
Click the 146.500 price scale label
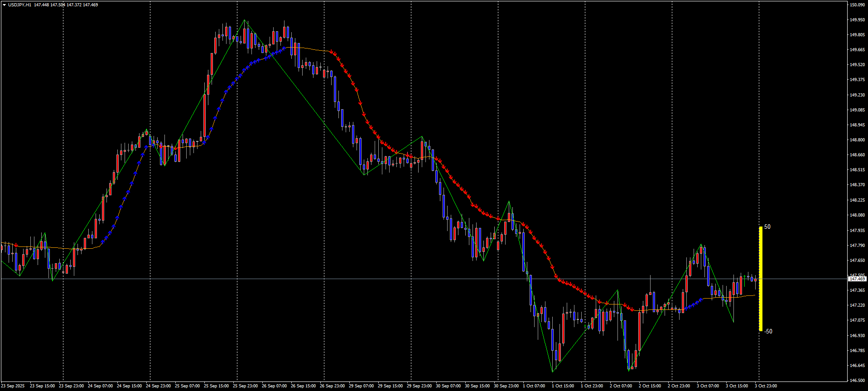coord(857,381)
